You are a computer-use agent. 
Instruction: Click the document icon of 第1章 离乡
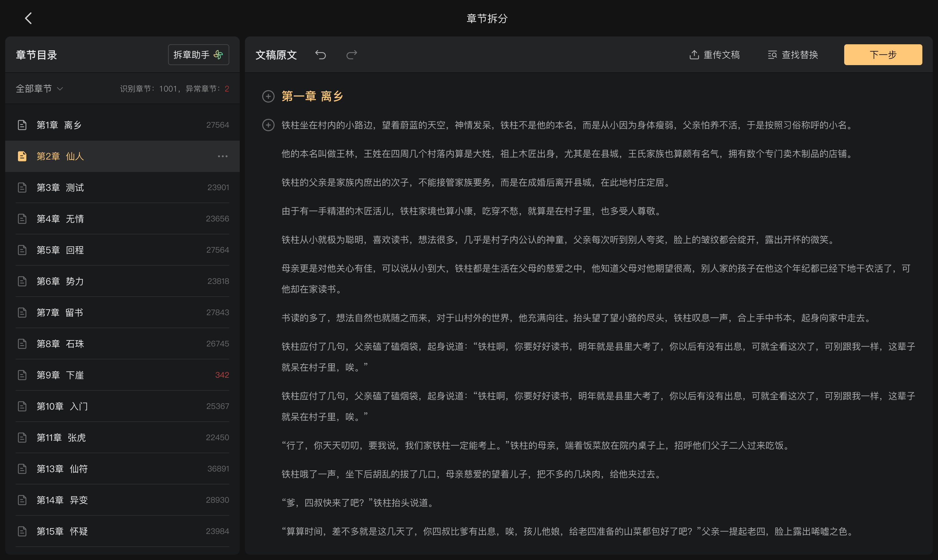pos(22,125)
